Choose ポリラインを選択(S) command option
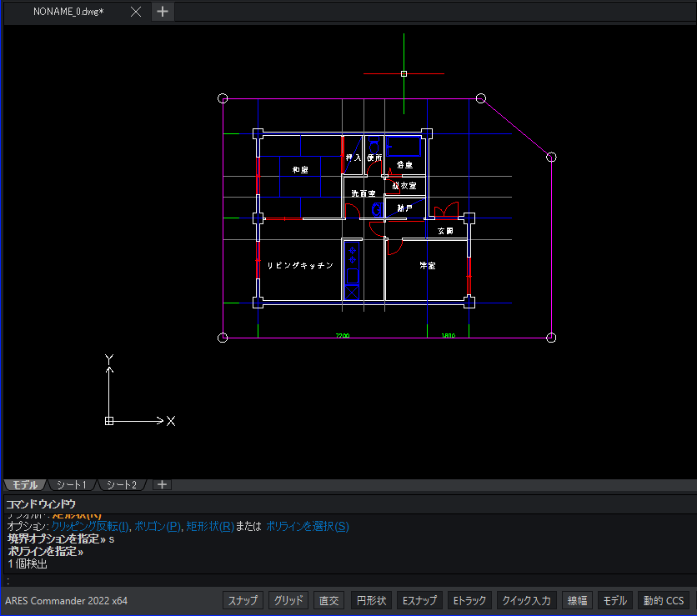697x616 pixels. 308,526
